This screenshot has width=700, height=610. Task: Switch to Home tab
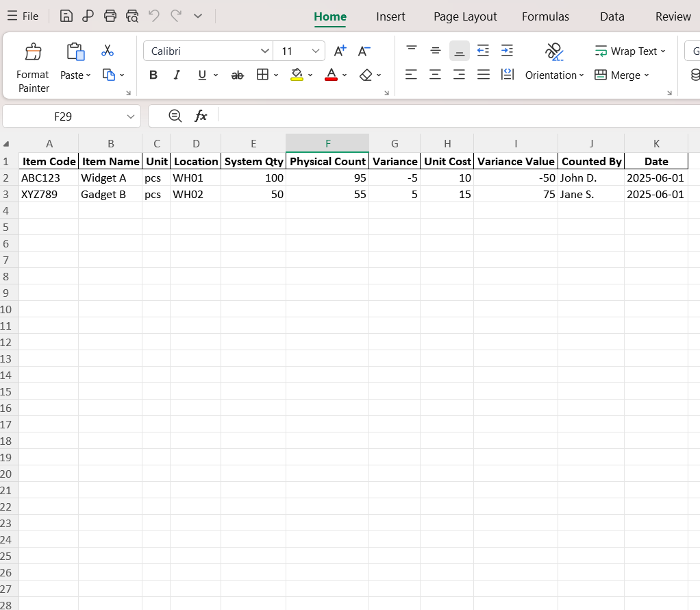coord(330,16)
